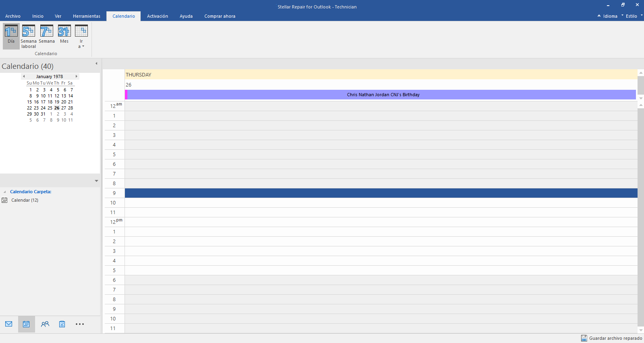Select the 10 am time slot

coord(381,203)
